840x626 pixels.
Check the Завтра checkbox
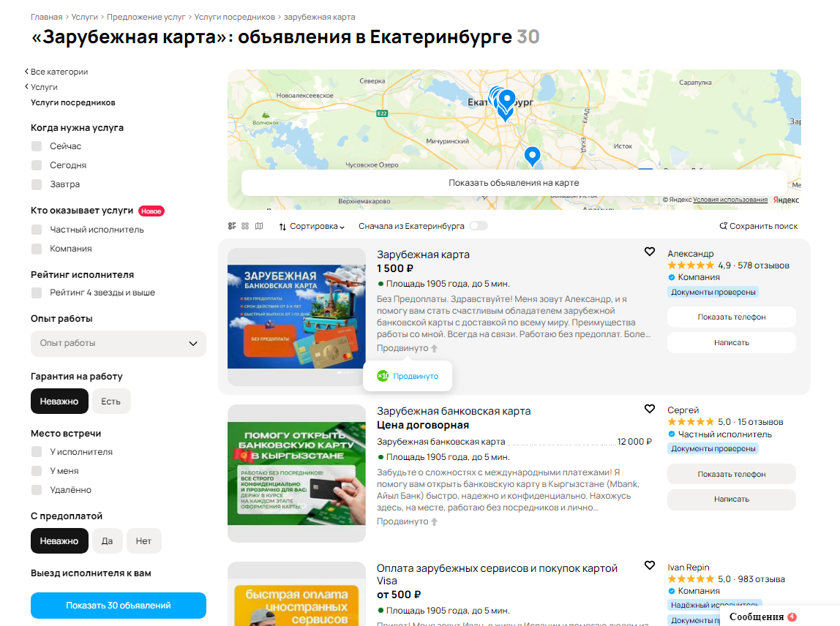pos(37,184)
